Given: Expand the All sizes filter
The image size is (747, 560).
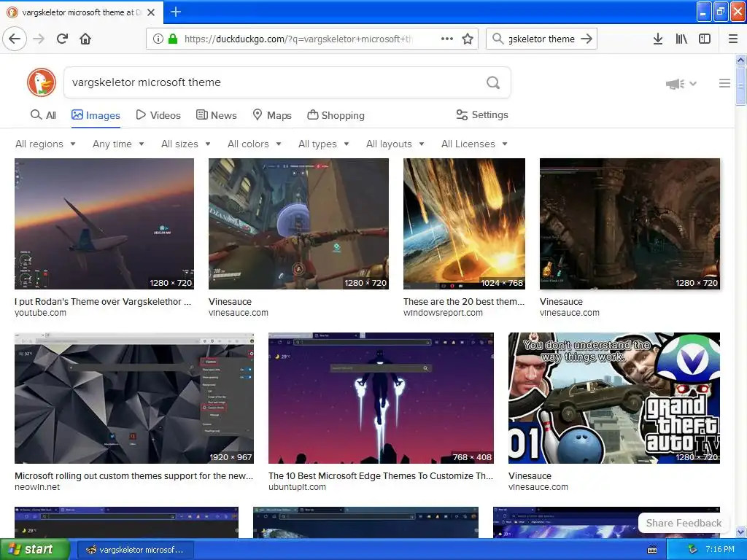Looking at the screenshot, I should (186, 144).
